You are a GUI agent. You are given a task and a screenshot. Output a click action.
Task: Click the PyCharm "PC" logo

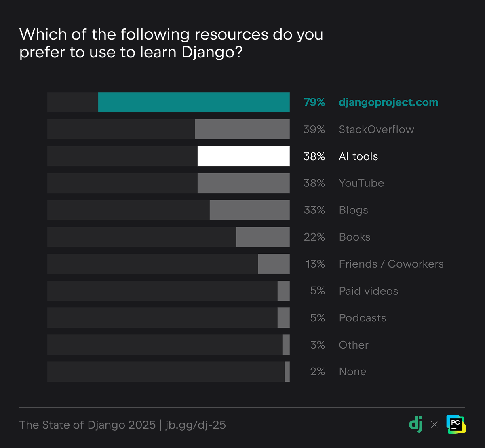tap(456, 425)
